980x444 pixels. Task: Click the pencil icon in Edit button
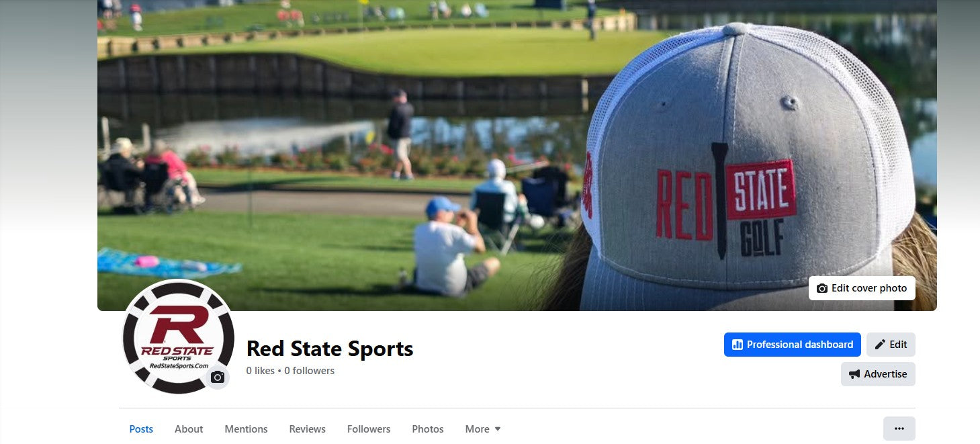click(x=880, y=345)
